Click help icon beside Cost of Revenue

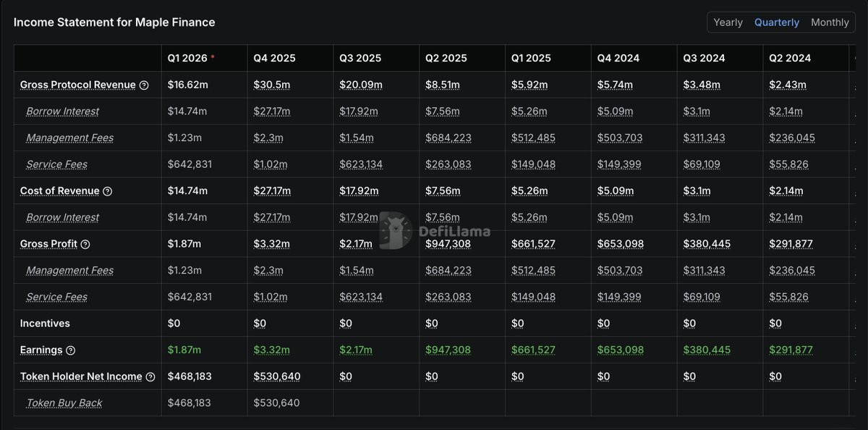[x=108, y=191]
